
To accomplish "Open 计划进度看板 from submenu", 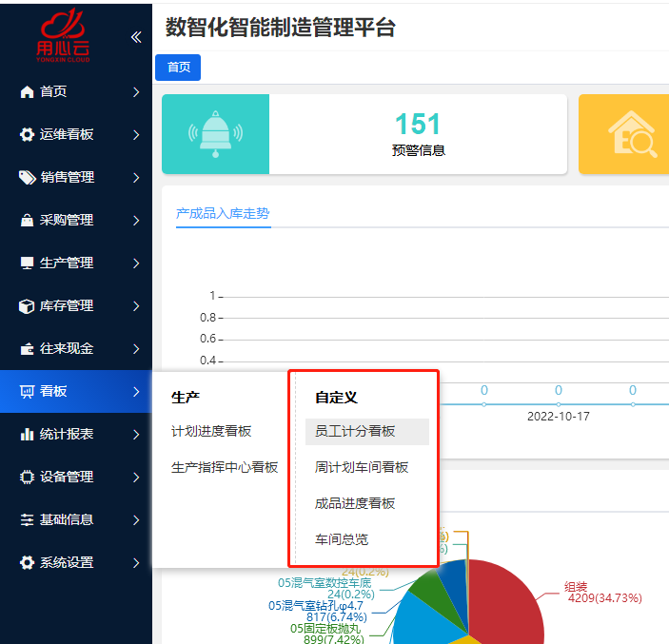I will pyautogui.click(x=211, y=431).
